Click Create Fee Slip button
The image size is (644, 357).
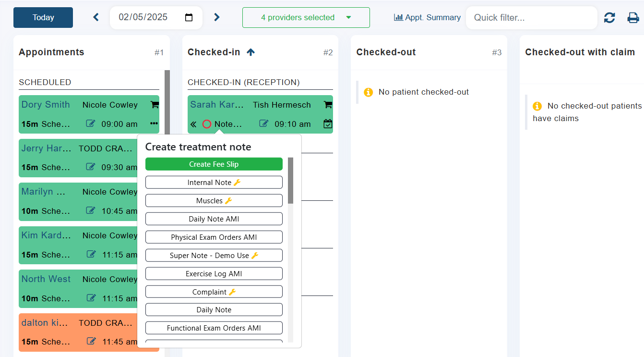coord(214,164)
